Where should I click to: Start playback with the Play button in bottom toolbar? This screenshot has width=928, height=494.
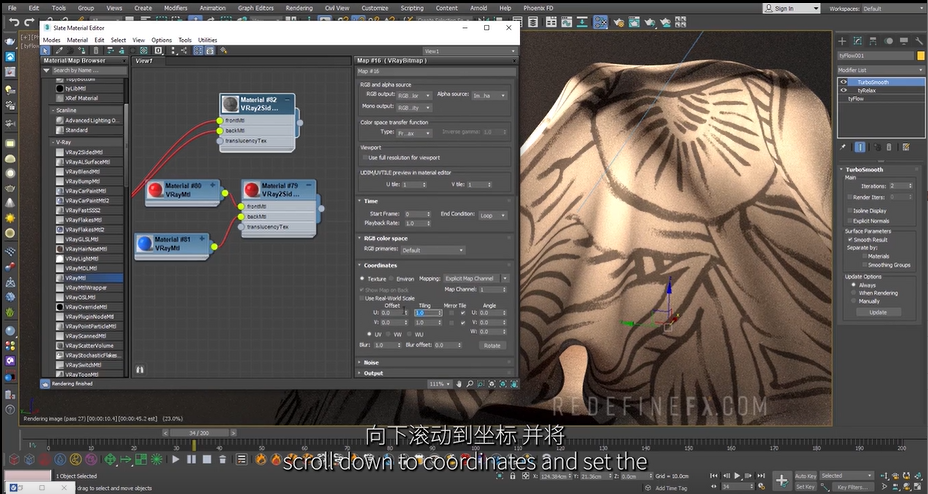point(176,459)
